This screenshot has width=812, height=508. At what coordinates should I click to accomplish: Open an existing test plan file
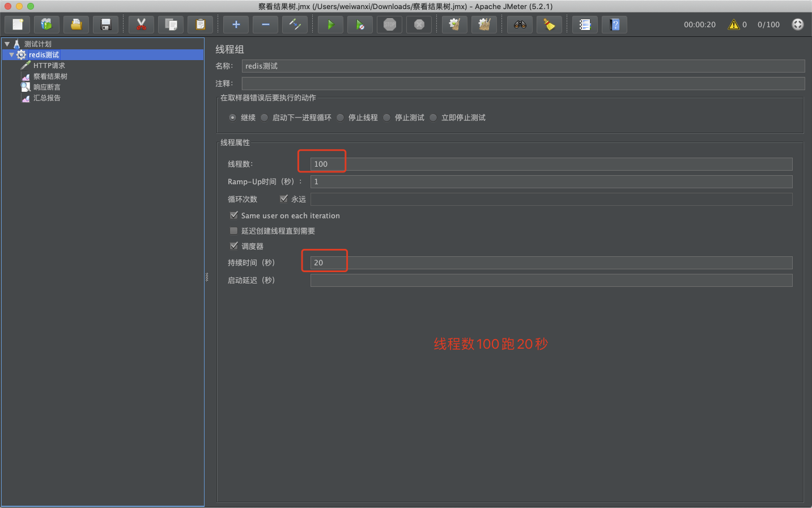76,24
